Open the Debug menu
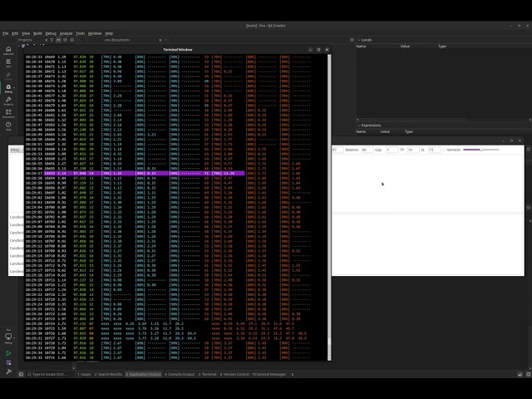This screenshot has width=532, height=399. [x=51, y=33]
